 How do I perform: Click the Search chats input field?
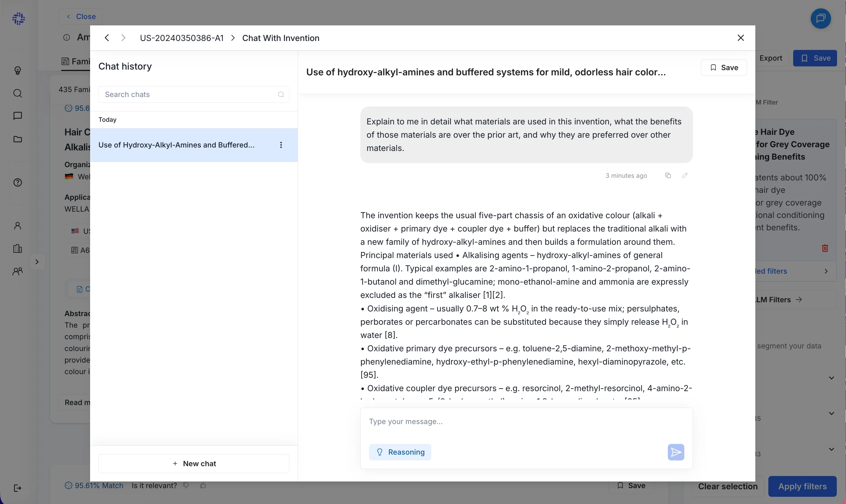[x=193, y=94]
